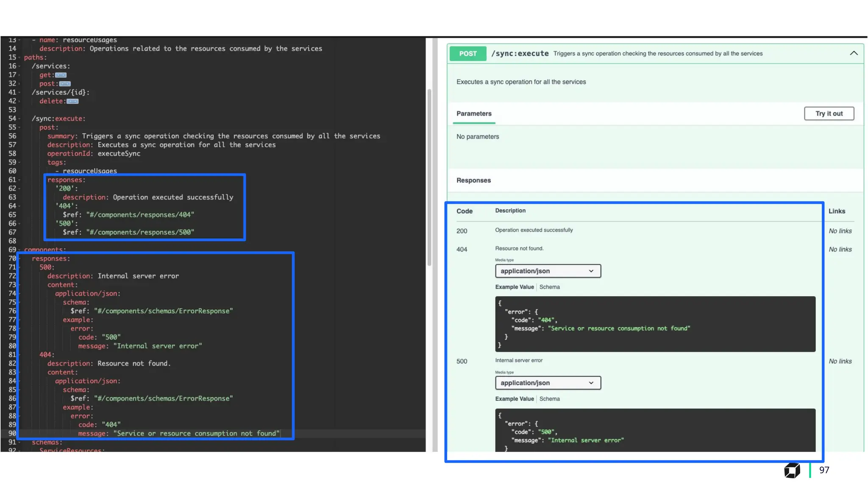Click the fold arrow on line 32

click(x=19, y=84)
